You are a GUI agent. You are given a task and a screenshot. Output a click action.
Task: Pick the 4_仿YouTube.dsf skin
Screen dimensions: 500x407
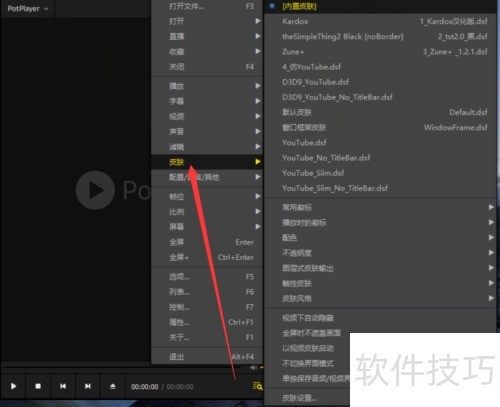(x=380, y=67)
